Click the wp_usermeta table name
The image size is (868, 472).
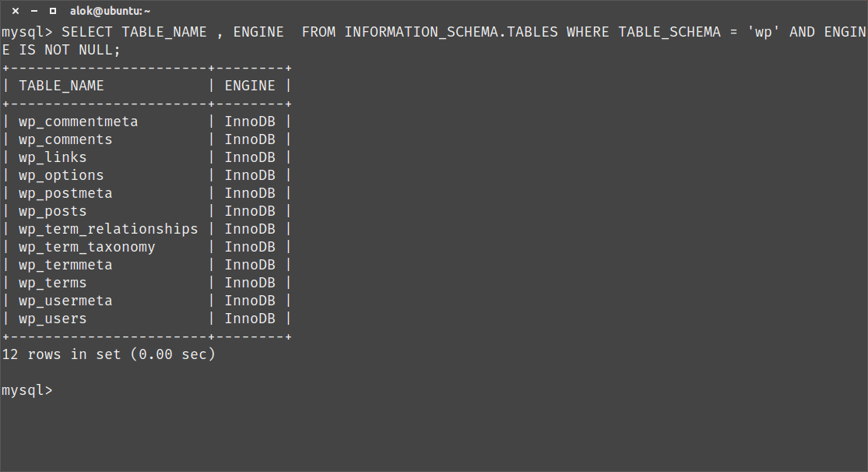pyautogui.click(x=65, y=301)
